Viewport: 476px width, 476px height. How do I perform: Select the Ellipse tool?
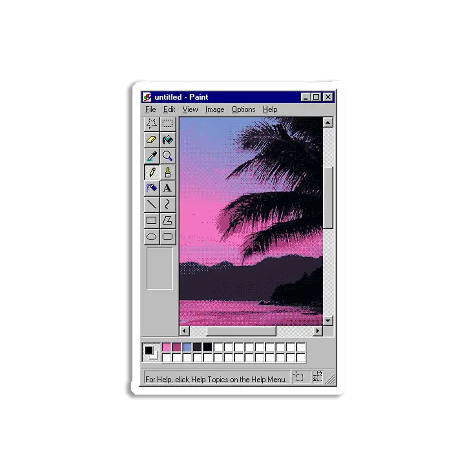click(x=152, y=237)
